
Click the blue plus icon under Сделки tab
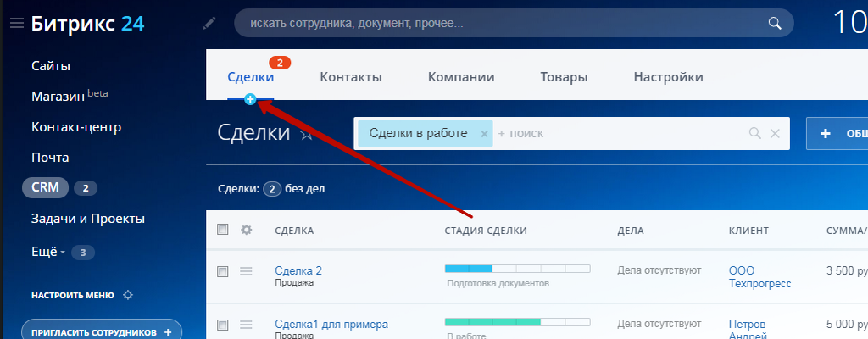pos(250,100)
